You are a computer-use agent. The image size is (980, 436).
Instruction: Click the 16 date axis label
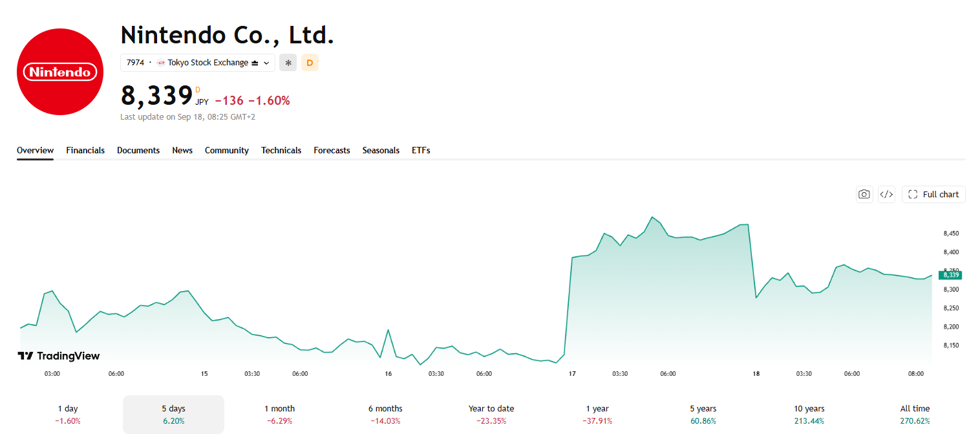click(388, 374)
